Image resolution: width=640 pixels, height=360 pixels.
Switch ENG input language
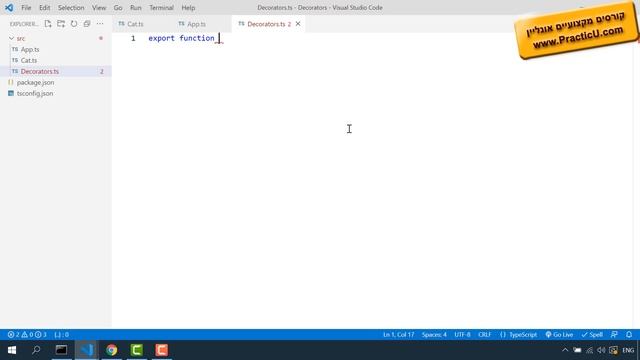click(x=628, y=350)
